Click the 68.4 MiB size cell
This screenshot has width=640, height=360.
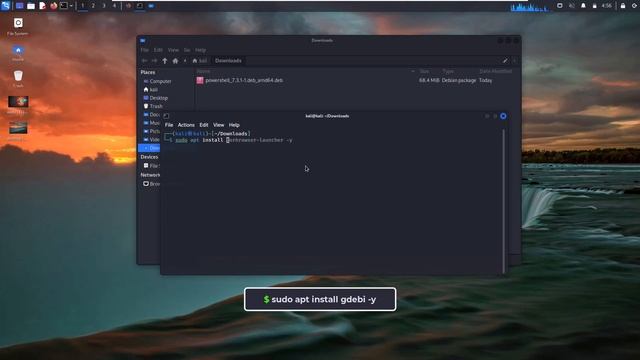click(429, 80)
